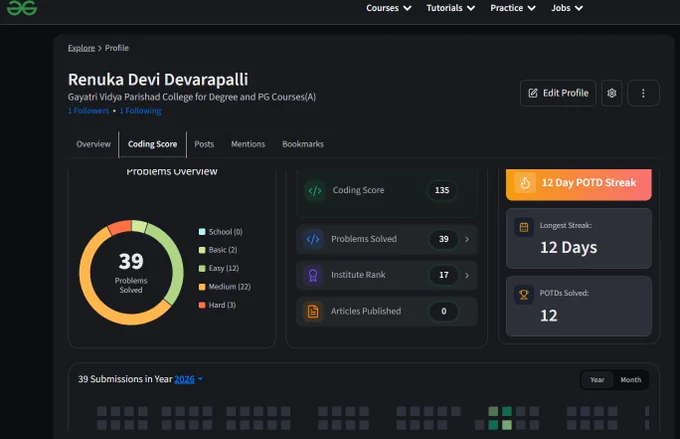Switch submissions view to Year
The image size is (680, 439).
pos(597,380)
